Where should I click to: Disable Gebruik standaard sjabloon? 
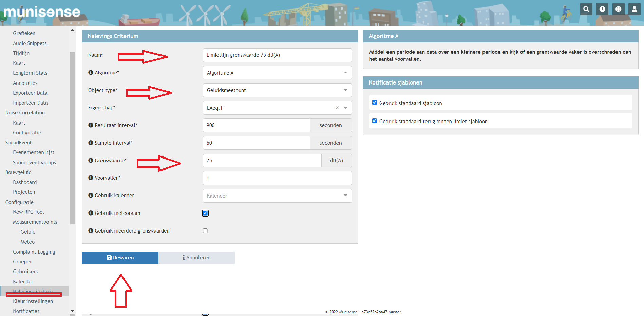(374, 103)
